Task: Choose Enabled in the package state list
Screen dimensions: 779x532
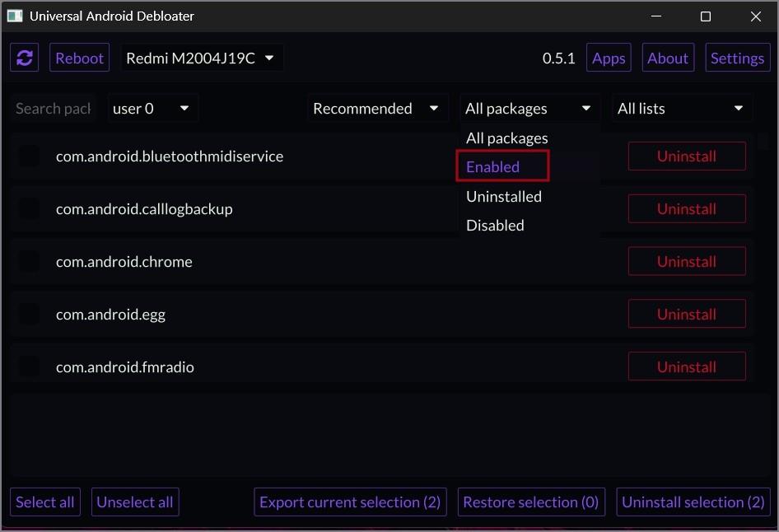Action: 529,166
